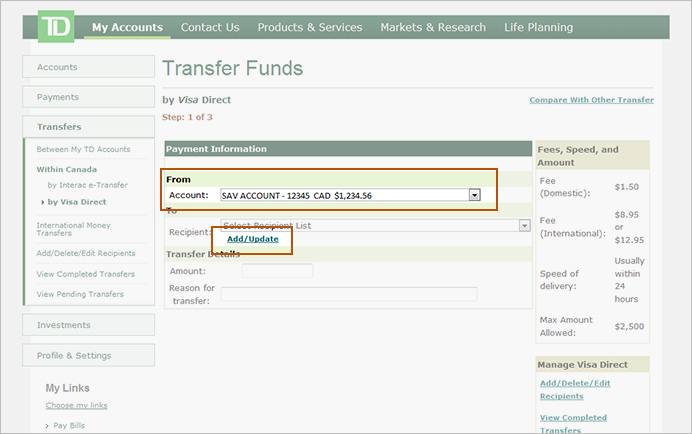Click the Fee (International) label
692x434 pixels.
point(573,227)
